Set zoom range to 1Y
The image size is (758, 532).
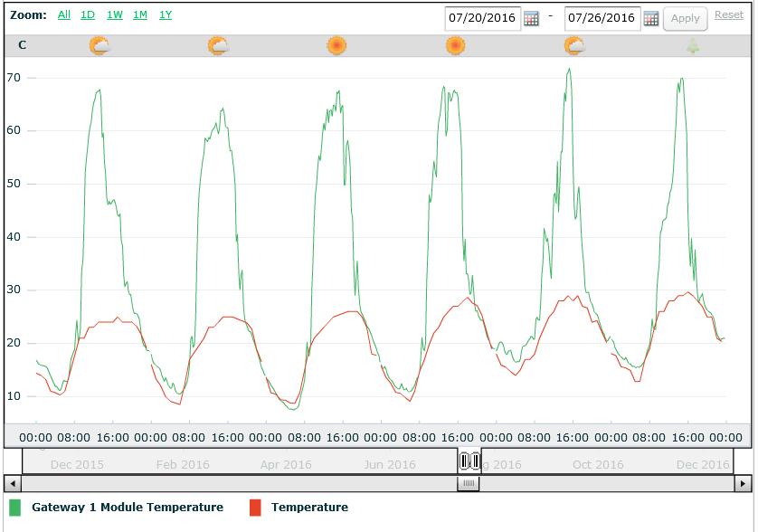[x=166, y=15]
